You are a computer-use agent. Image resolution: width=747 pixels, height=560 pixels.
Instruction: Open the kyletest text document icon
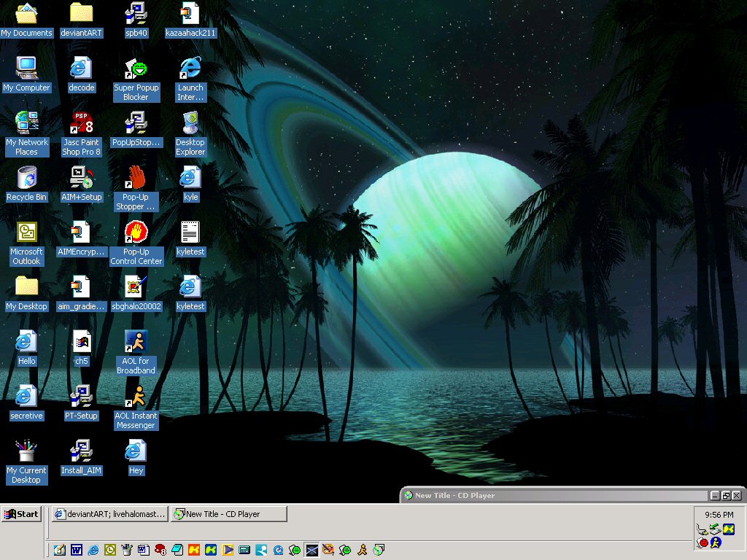[x=190, y=239]
